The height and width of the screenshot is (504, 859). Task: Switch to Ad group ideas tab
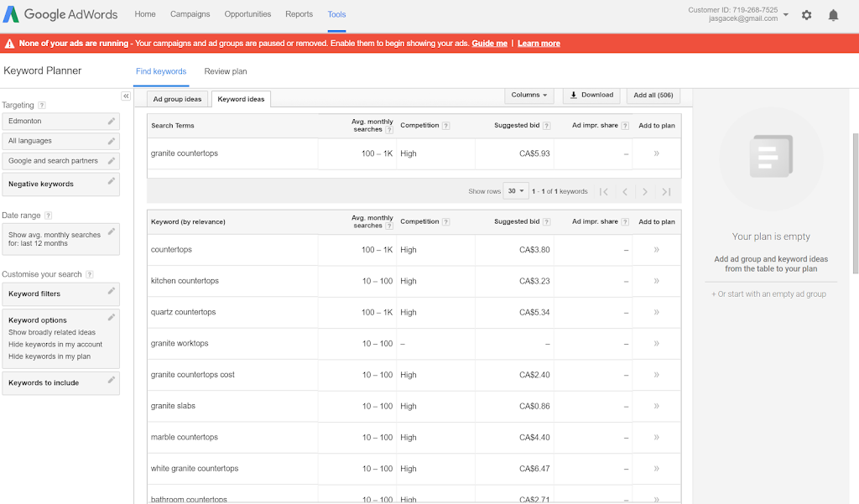click(178, 99)
